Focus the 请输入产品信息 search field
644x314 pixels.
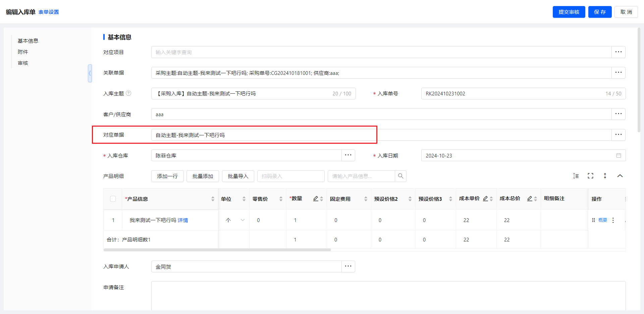coord(361,176)
